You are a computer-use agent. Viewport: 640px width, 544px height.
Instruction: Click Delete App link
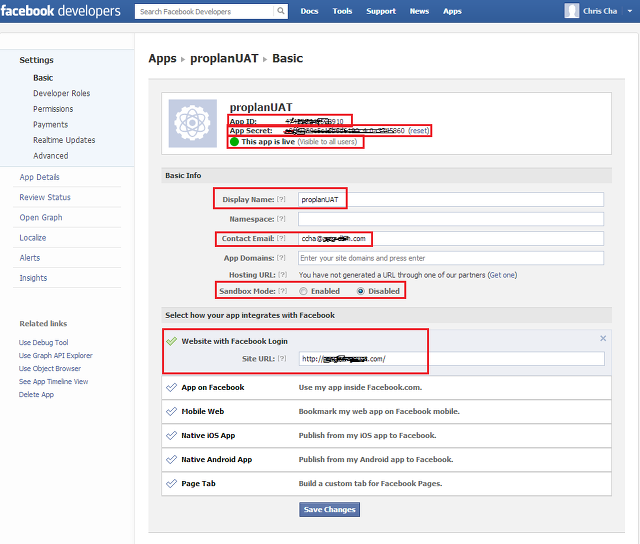(36, 395)
